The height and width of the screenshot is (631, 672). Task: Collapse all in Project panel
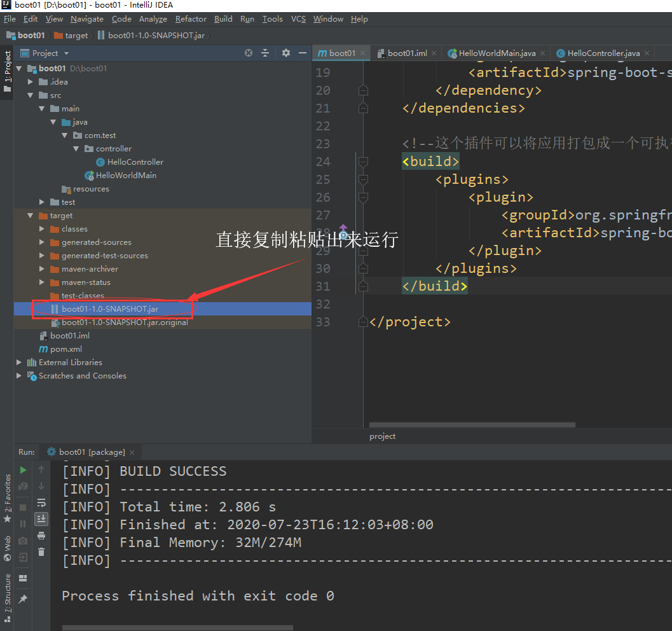tap(265, 53)
